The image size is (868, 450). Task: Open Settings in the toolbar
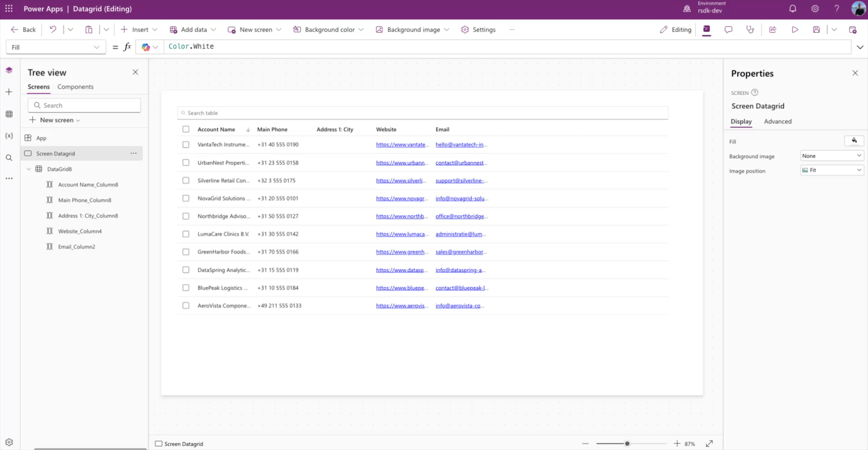(x=478, y=30)
